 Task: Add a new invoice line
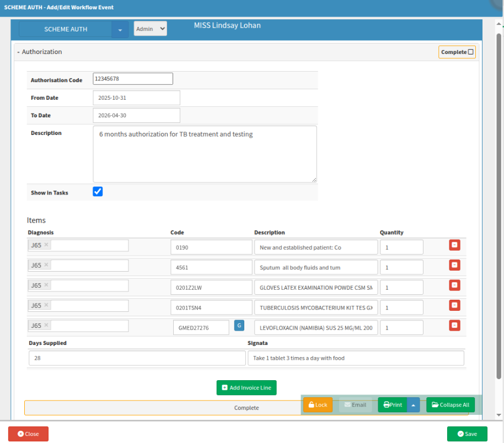[x=246, y=388]
